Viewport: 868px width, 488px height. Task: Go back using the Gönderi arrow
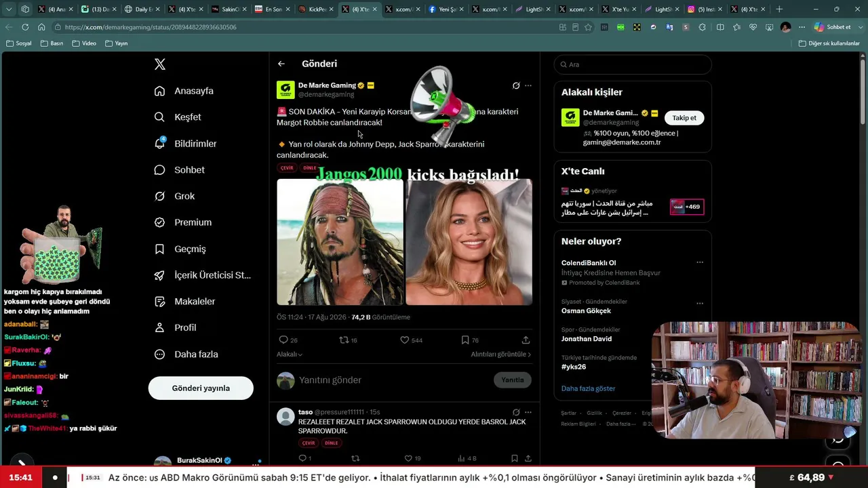click(x=281, y=64)
